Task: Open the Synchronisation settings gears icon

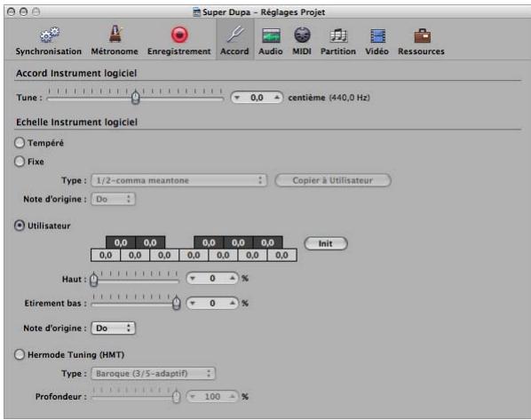Action: [50, 35]
